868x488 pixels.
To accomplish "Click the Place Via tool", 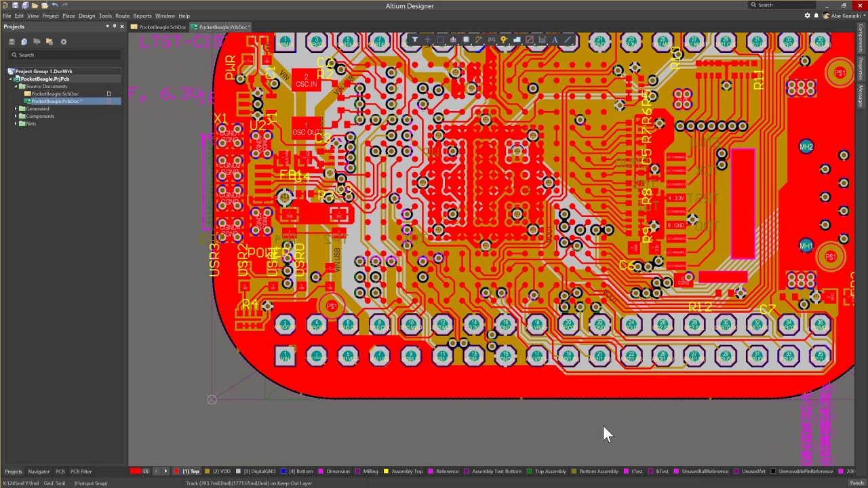I will click(504, 40).
